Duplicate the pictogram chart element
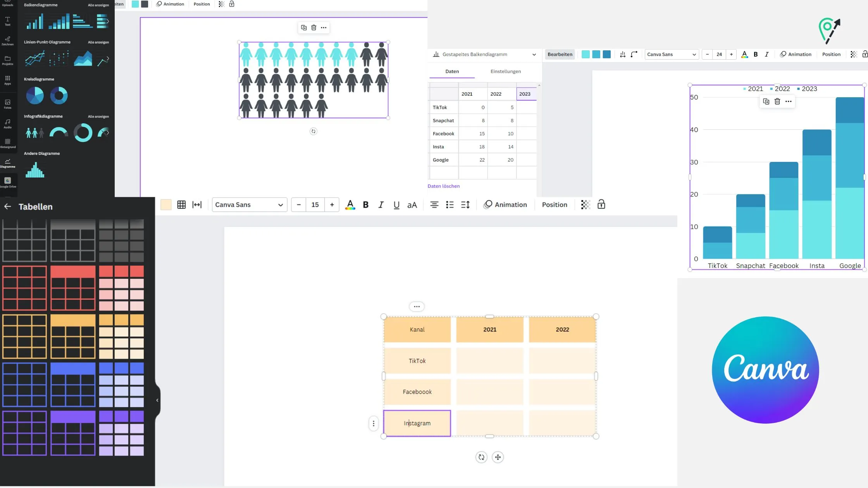 tap(304, 27)
